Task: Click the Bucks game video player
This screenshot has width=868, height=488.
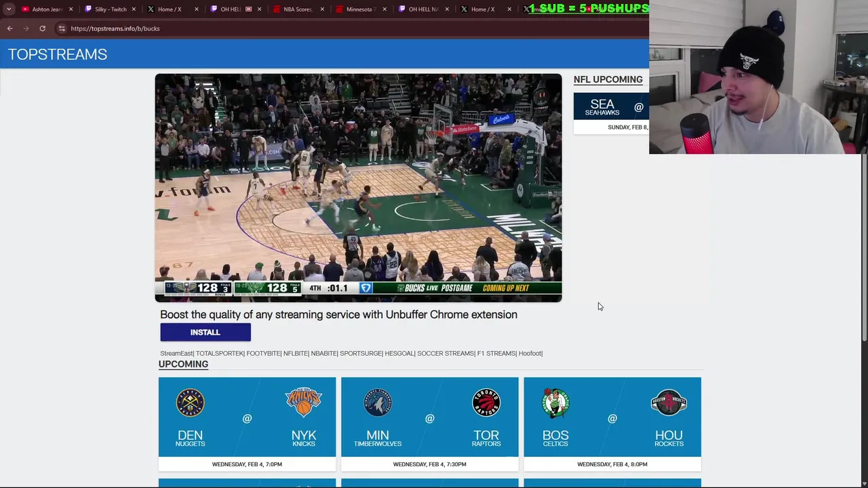Action: click(x=358, y=188)
